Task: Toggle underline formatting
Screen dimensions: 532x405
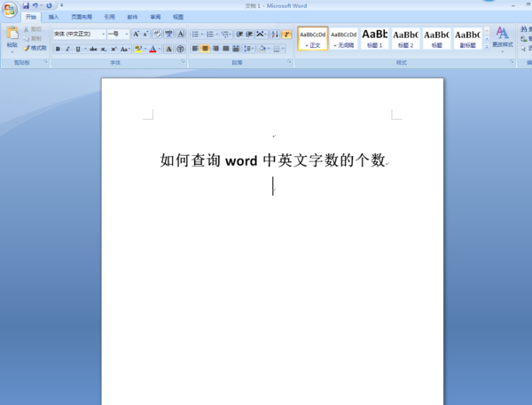Action: 78,49
